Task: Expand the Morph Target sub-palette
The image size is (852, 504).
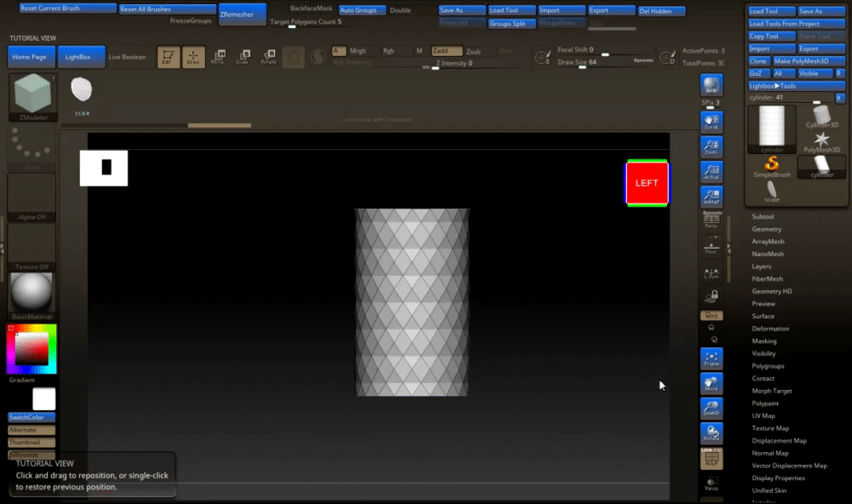Action: tap(772, 391)
